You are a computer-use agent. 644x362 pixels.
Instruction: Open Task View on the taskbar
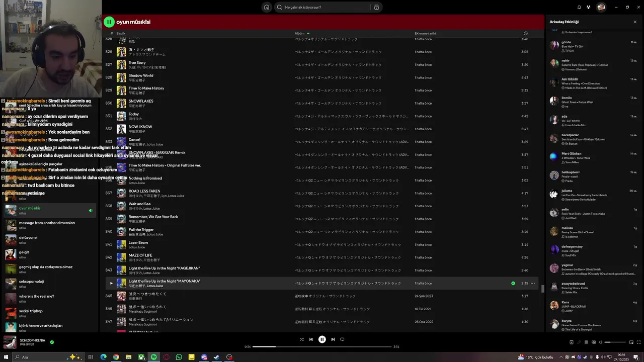click(91, 357)
